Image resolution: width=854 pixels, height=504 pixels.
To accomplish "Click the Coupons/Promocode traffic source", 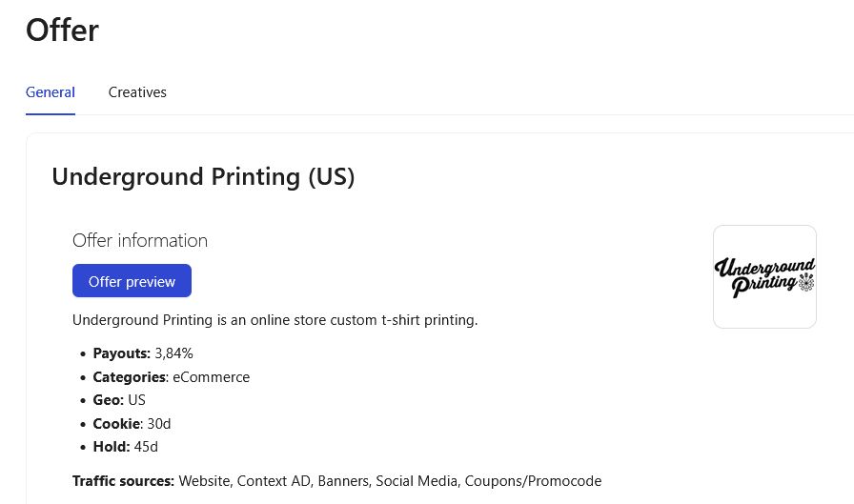I will (533, 481).
